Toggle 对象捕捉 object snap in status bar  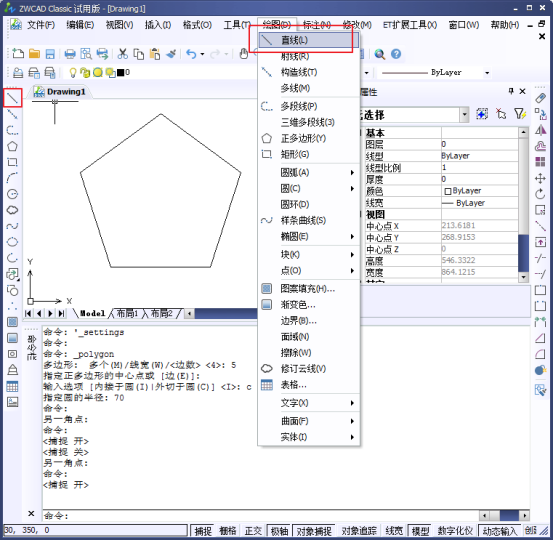coord(314,531)
